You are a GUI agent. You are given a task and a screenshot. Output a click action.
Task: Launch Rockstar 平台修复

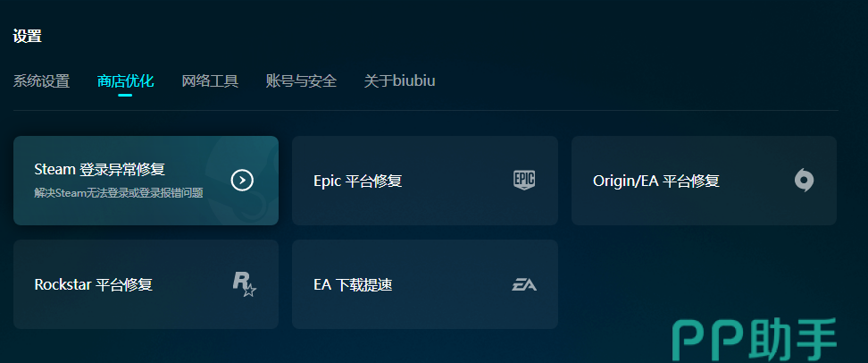point(93,285)
